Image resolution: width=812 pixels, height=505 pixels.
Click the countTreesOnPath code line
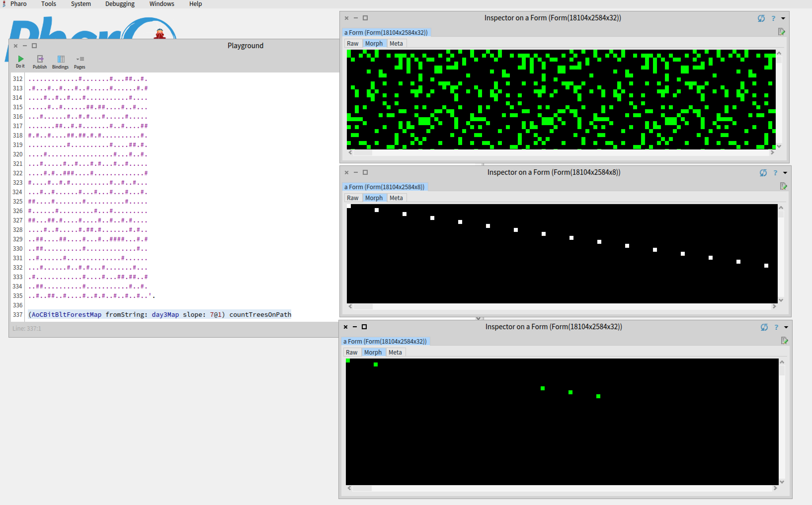[x=160, y=314]
